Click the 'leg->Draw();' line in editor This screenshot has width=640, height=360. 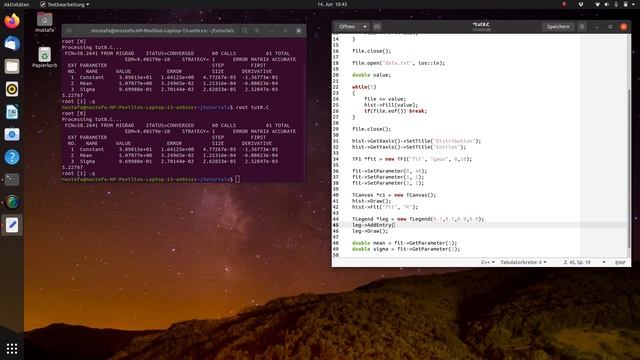point(370,231)
